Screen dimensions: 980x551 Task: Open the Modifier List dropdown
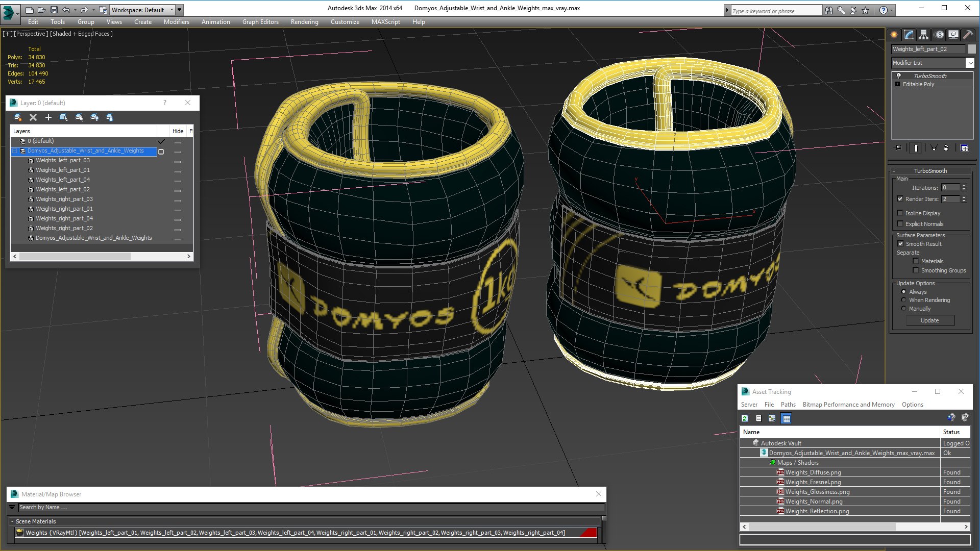[970, 63]
